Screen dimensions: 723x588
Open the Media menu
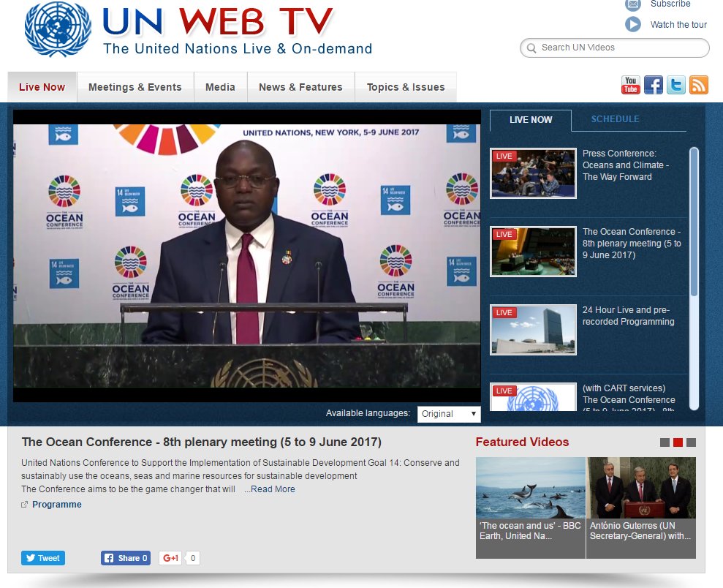220,87
